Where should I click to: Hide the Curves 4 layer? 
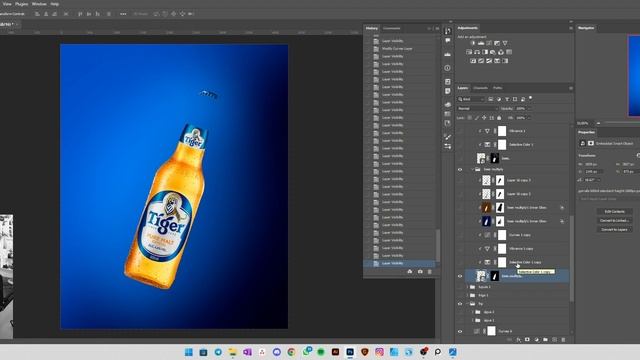(x=460, y=331)
